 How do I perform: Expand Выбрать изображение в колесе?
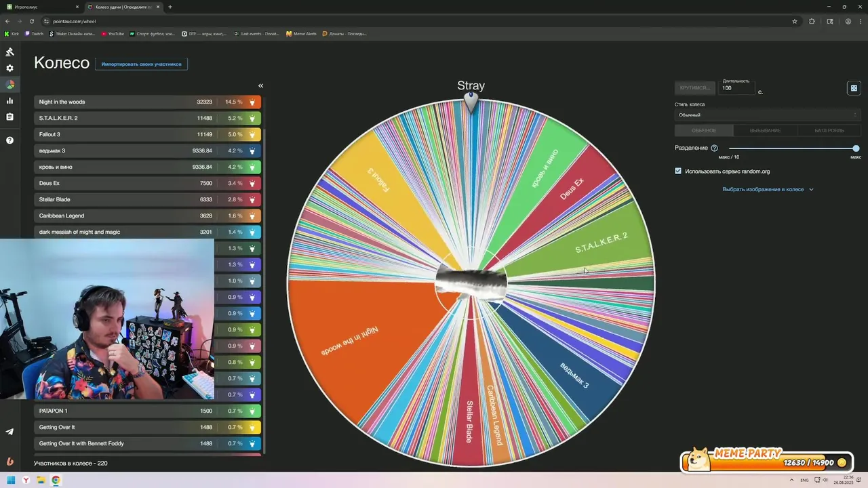click(x=768, y=189)
